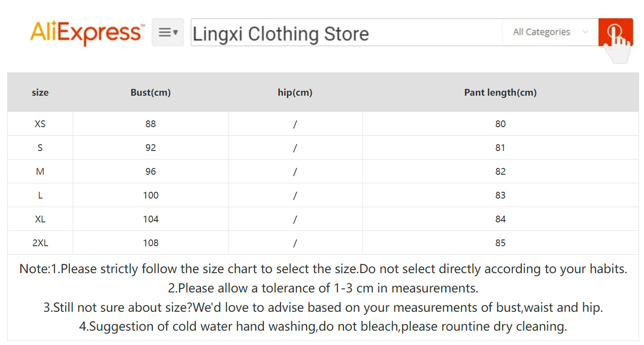Select the M size row
Image resolution: width=644 pixels, height=345 pixels.
40,171
